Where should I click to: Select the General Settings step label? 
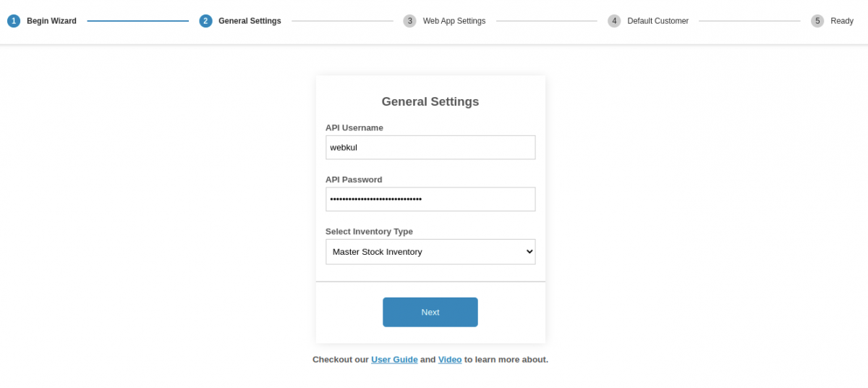pyautogui.click(x=250, y=21)
